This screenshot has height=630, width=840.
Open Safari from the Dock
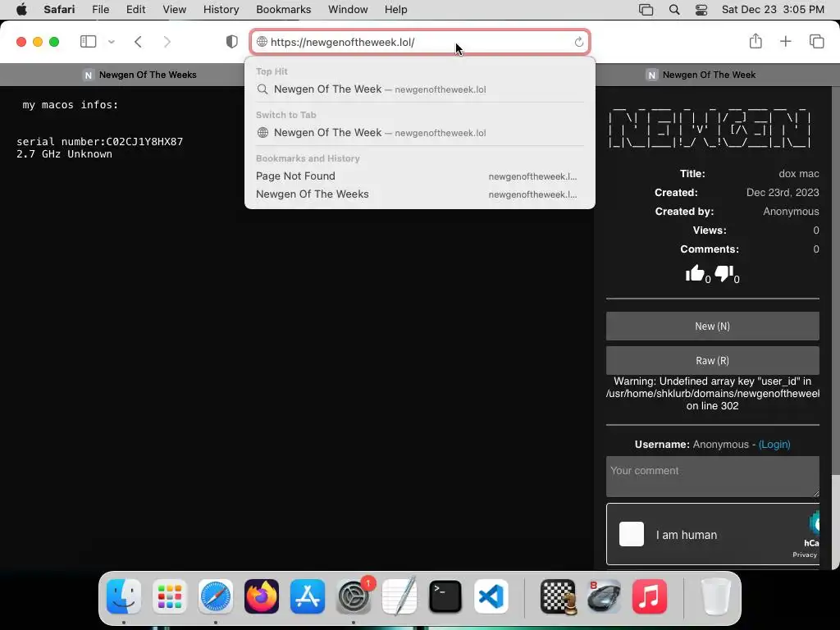coord(216,596)
